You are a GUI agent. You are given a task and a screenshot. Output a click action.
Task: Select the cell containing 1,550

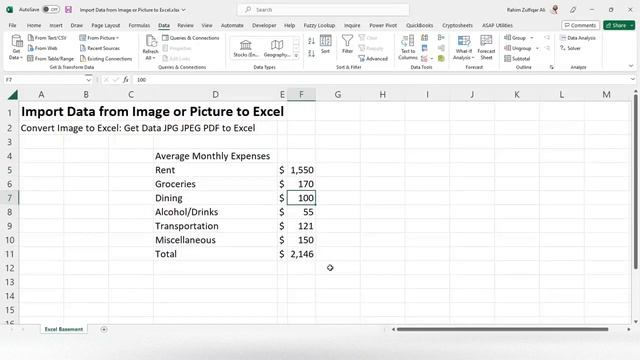tap(301, 170)
